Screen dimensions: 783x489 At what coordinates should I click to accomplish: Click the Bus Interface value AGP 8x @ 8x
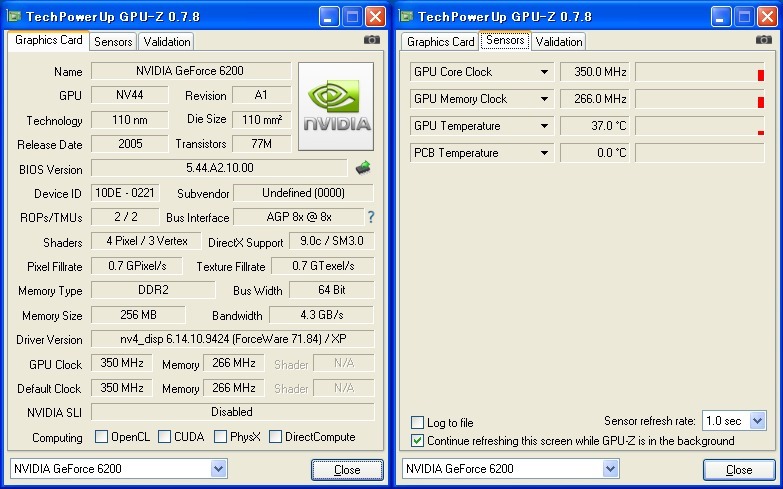point(299,217)
